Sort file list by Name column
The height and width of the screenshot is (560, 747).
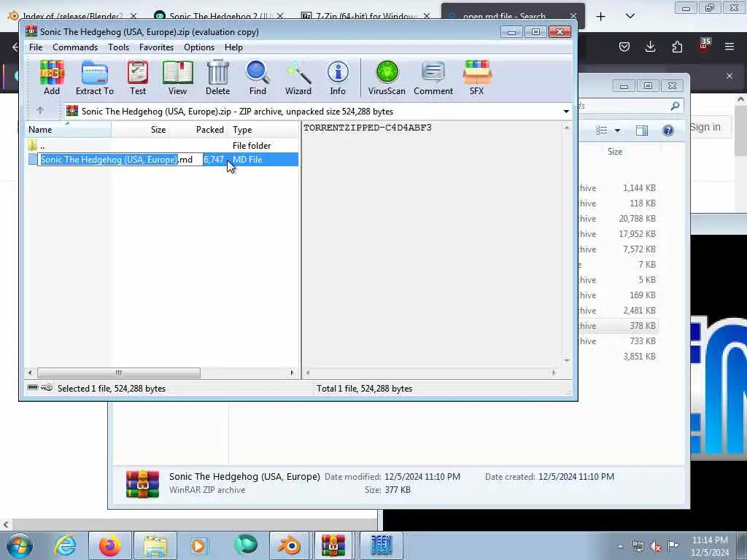click(x=68, y=130)
